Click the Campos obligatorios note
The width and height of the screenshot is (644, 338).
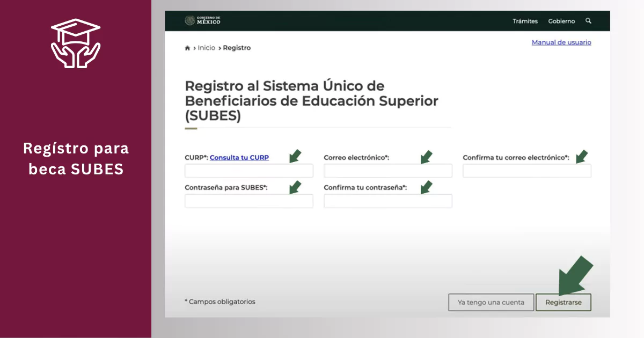point(220,302)
